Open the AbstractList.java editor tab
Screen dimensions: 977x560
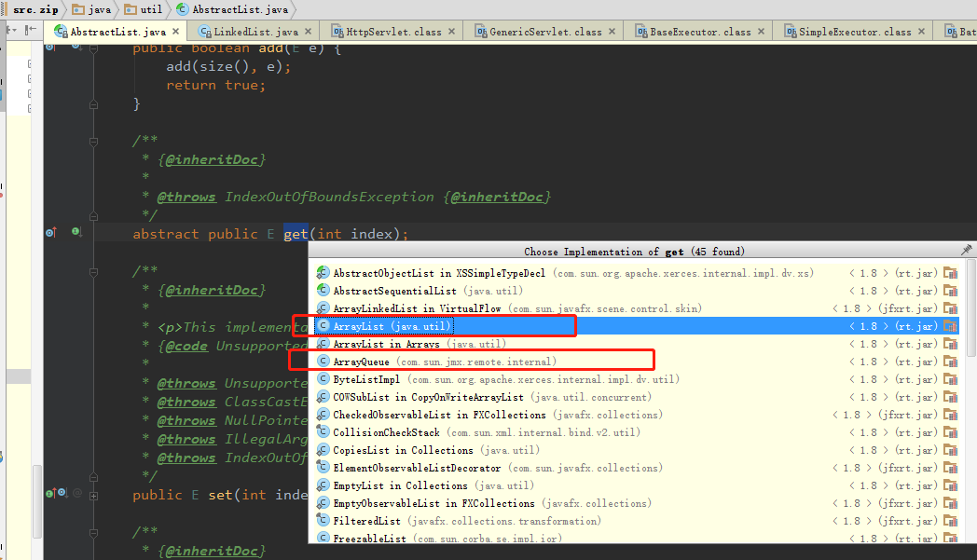(x=117, y=31)
